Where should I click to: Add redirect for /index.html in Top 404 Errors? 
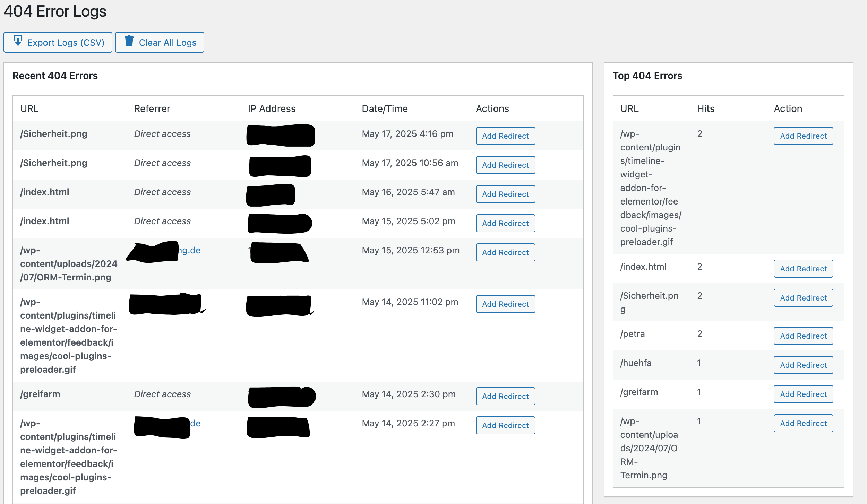click(x=803, y=269)
